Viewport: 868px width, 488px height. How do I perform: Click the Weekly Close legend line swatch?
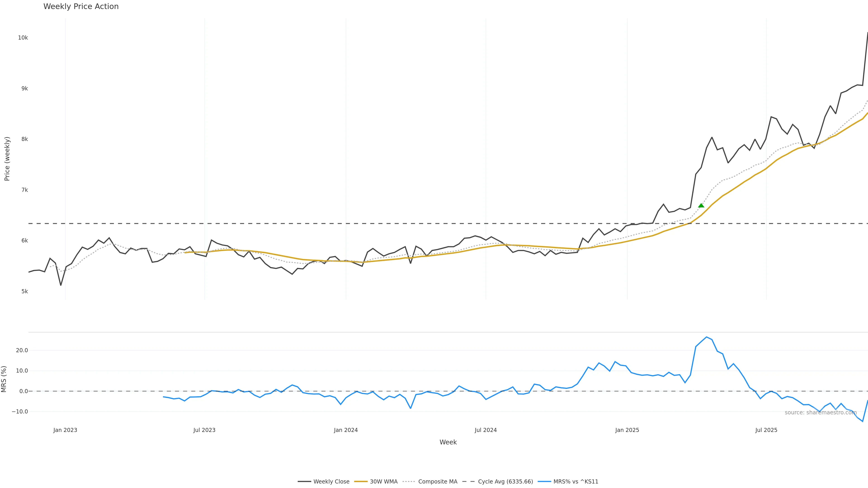304,482
